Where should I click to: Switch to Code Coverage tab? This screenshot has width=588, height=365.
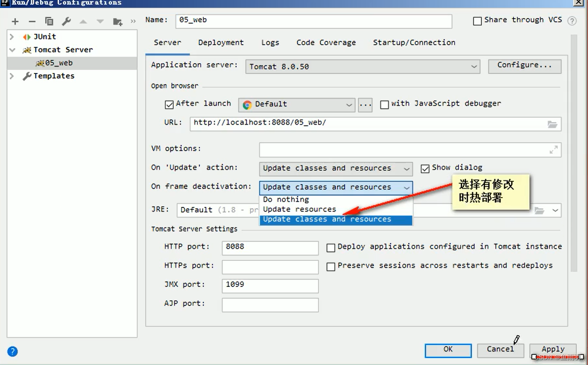326,43
